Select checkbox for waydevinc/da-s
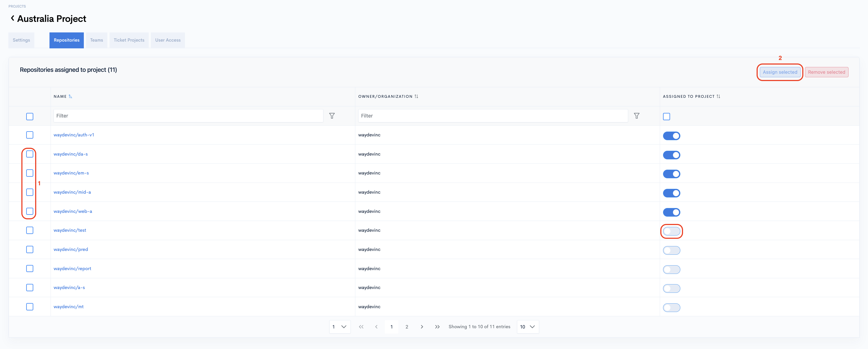This screenshot has height=349, width=868. click(x=30, y=154)
